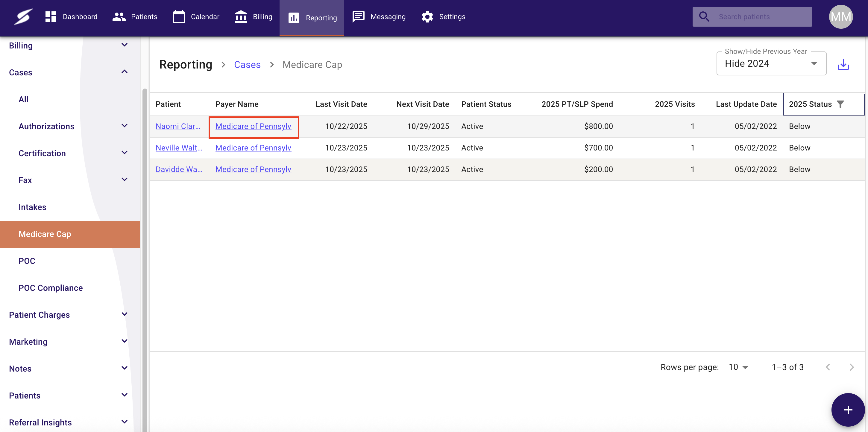This screenshot has width=868, height=432.
Task: Click the Search patients input field
Action: point(761,16)
